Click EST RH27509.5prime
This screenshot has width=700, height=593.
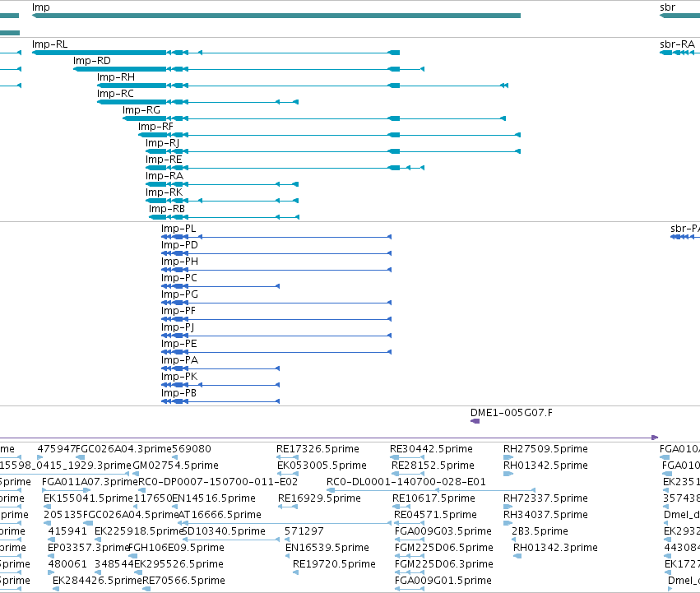coord(545,449)
